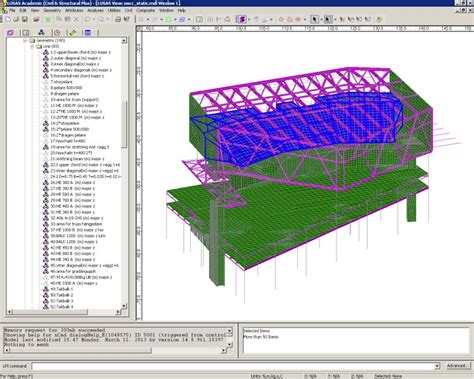Viewport: 474px width, 379px height.
Task: Click the yellow-green round icon in toolbar
Action: click(x=379, y=19)
